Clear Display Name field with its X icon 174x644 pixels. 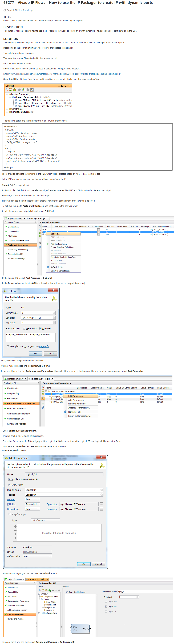coord(102,490)
